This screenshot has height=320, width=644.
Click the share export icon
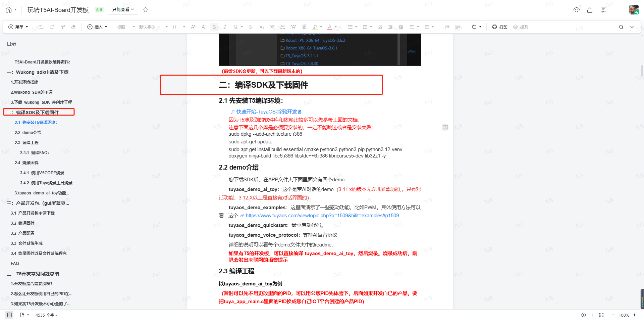click(590, 10)
